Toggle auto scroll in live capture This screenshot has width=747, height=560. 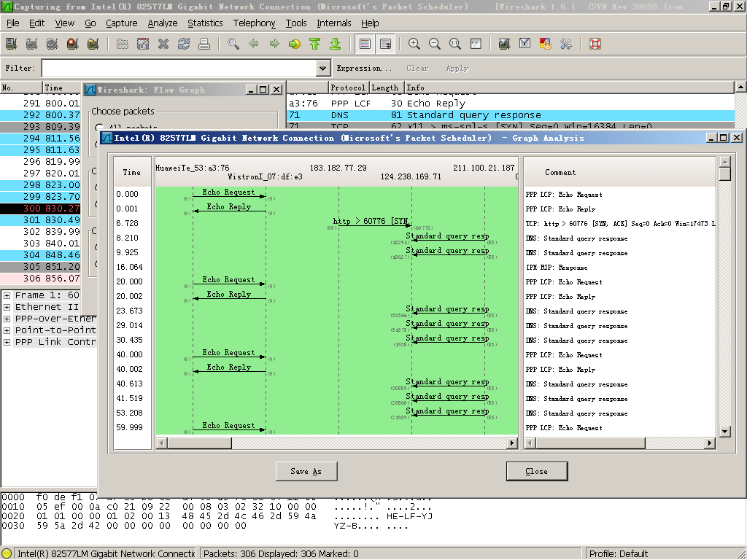pos(385,44)
